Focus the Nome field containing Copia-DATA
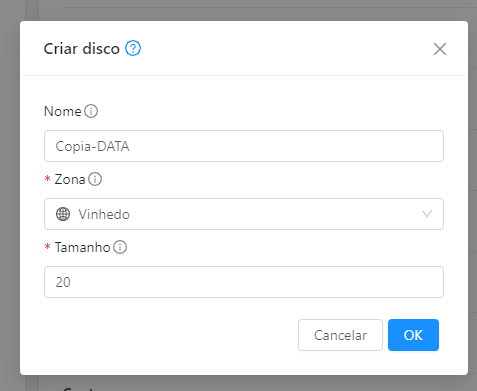This screenshot has width=477, height=391. 244,146
